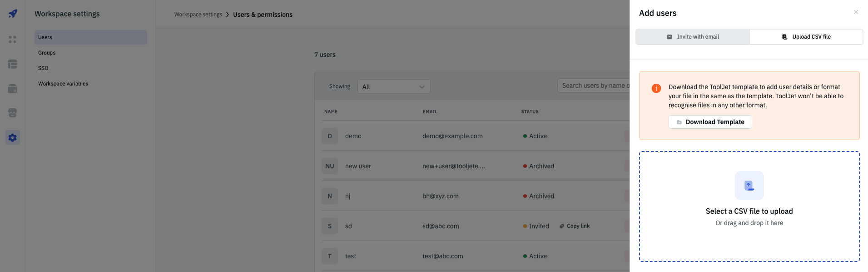The height and width of the screenshot is (272, 868).
Task: Click Copy link for invited user sd
Action: click(x=575, y=226)
